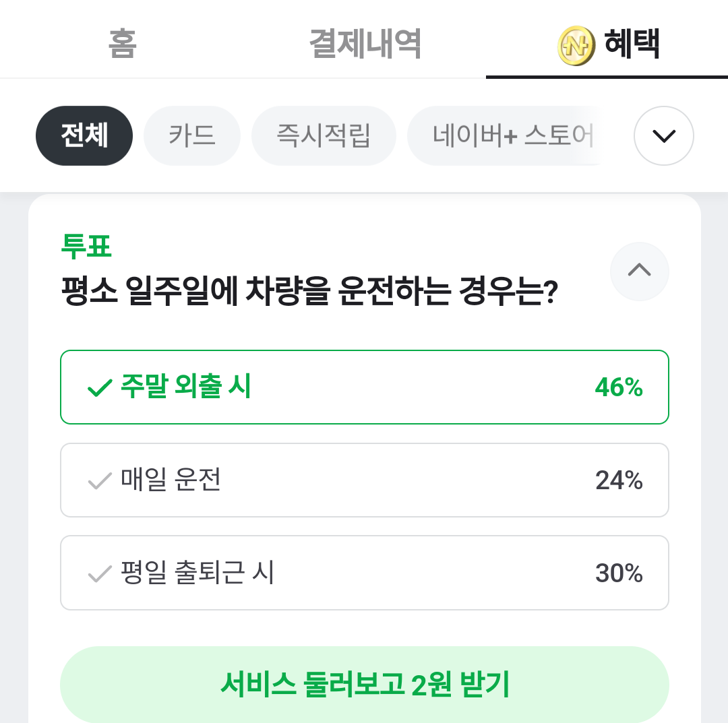This screenshot has height=723, width=728.
Task: Expand the category filter list chevron
Action: coord(663,136)
